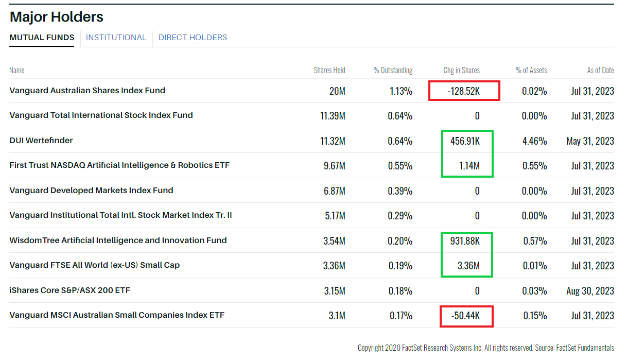This screenshot has width=644, height=361.
Task: Click Vanguard Australian Shares Index Fund
Action: click(87, 91)
